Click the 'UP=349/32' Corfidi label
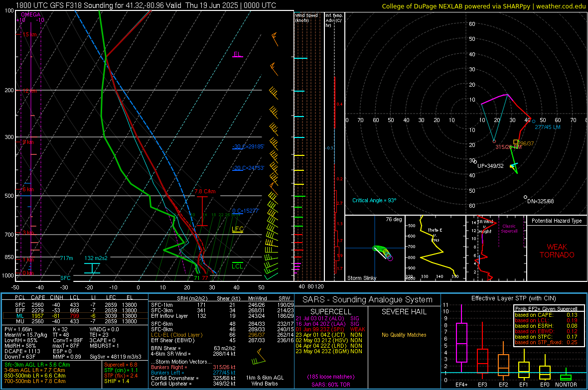The image size is (588, 390). coord(490,166)
